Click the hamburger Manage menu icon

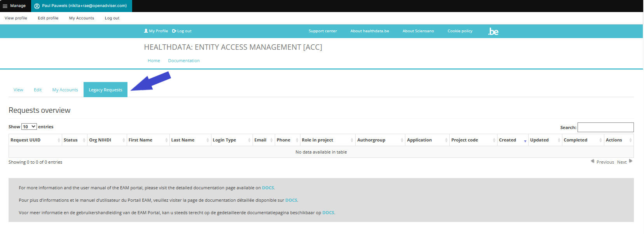5,6
